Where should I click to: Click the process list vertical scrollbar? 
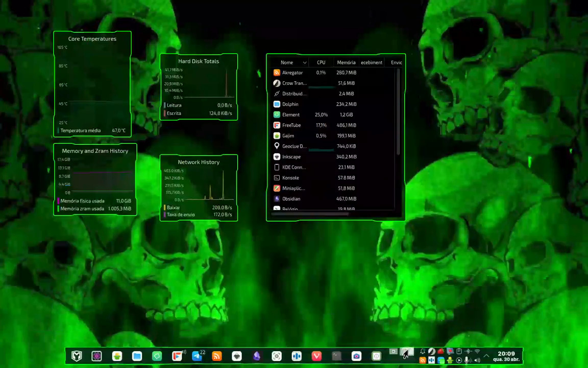[398, 111]
